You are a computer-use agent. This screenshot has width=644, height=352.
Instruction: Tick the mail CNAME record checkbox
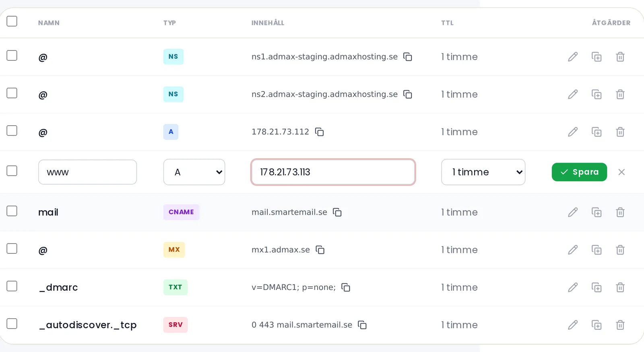pos(12,211)
